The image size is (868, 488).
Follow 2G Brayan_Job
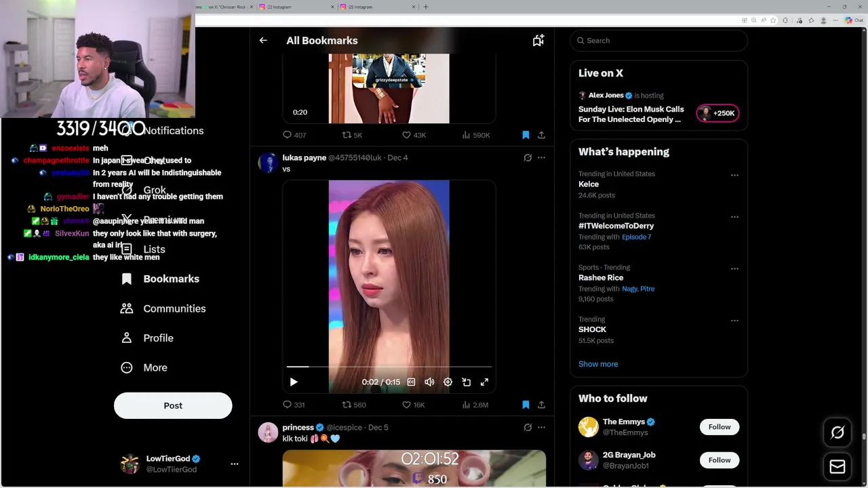719,460
